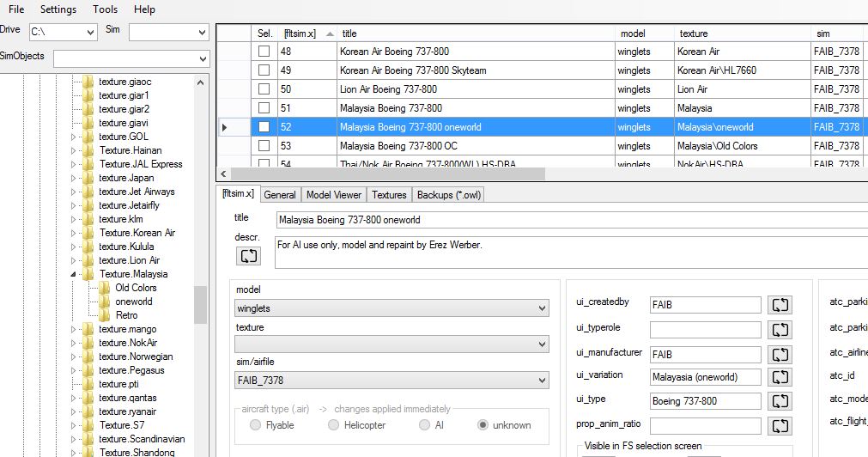Click the table horizontal scrollbar left arrow
This screenshot has height=457, width=868.
(223, 174)
